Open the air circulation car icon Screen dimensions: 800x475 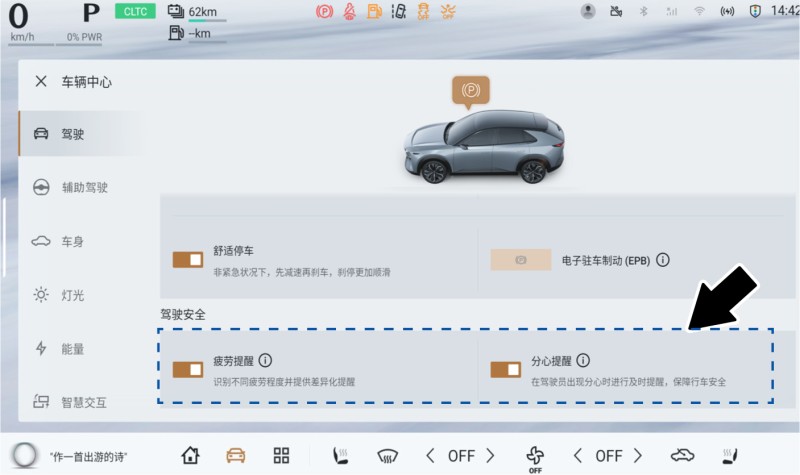pyautogui.click(x=682, y=455)
